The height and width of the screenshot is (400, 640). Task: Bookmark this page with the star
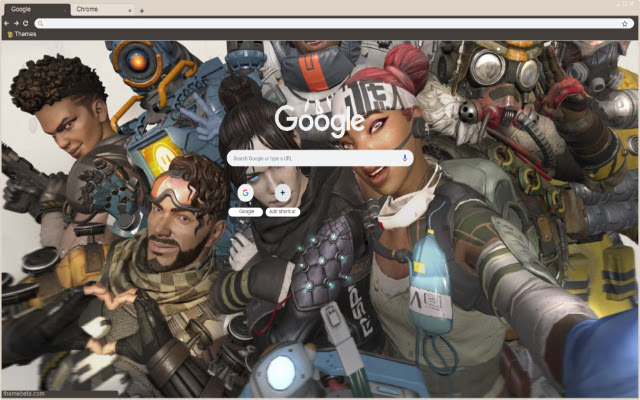(x=624, y=24)
